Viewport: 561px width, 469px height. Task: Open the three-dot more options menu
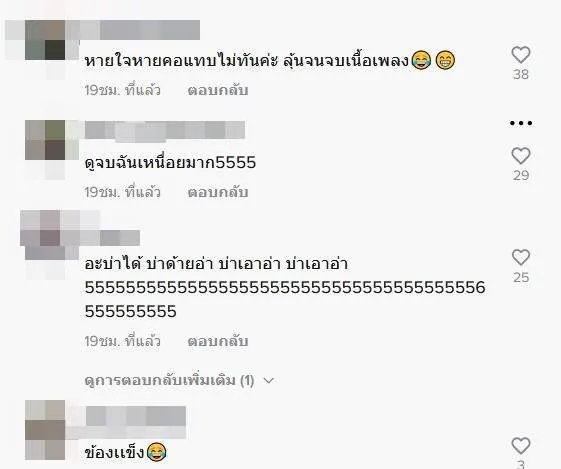pos(521,123)
